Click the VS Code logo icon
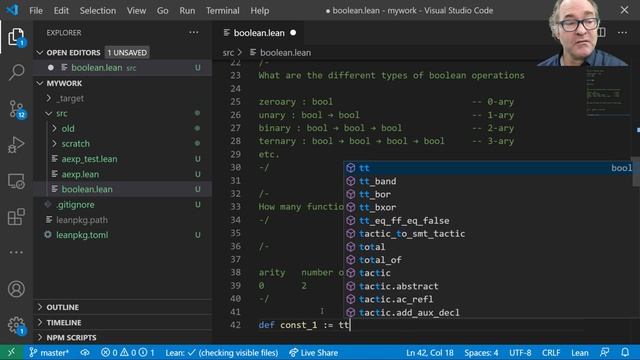 [12, 10]
